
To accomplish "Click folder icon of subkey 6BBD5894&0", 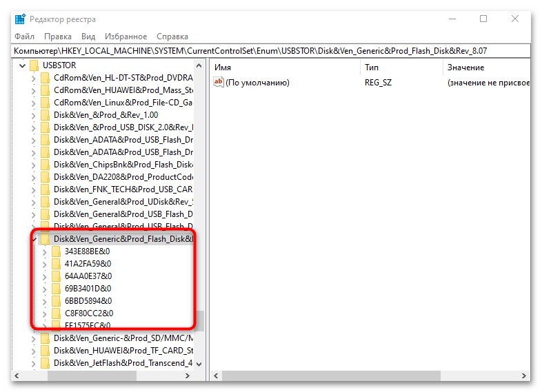I will click(x=56, y=301).
